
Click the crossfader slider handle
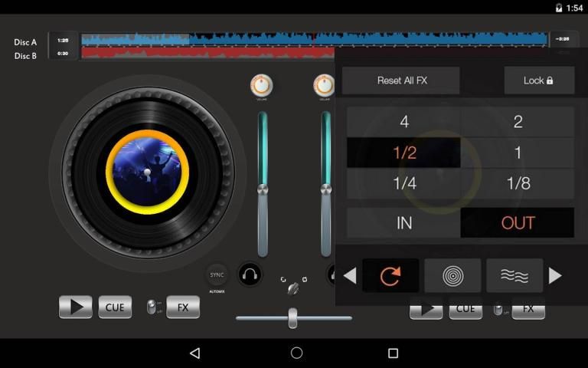point(292,317)
